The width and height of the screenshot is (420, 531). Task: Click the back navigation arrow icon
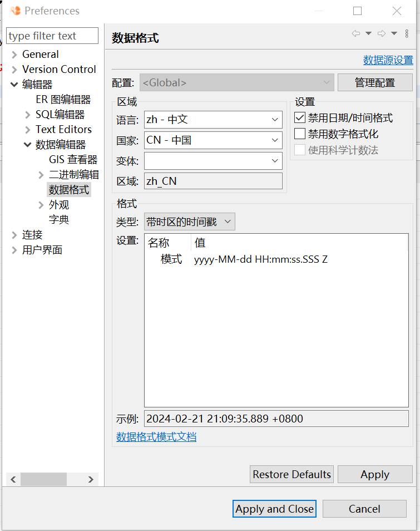click(x=356, y=33)
